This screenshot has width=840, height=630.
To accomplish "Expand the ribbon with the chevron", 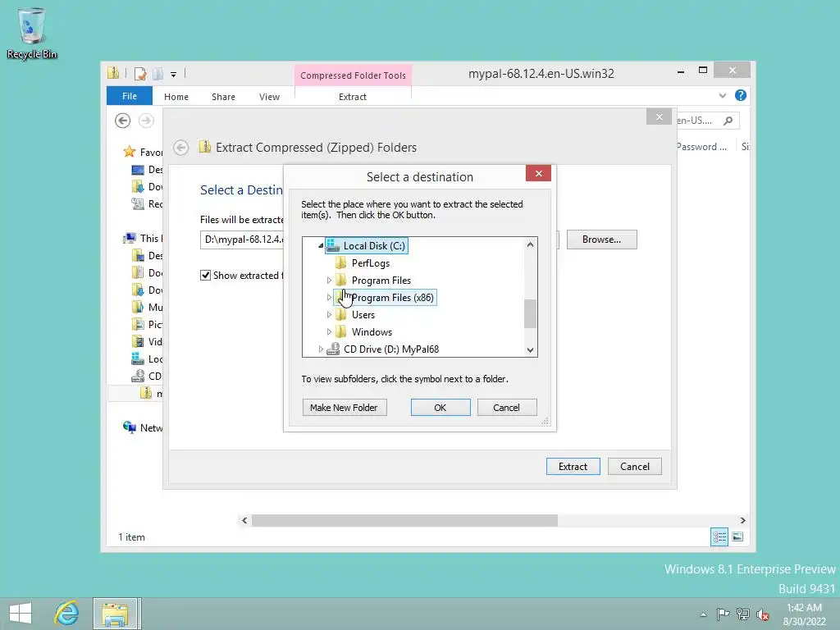I will click(722, 95).
